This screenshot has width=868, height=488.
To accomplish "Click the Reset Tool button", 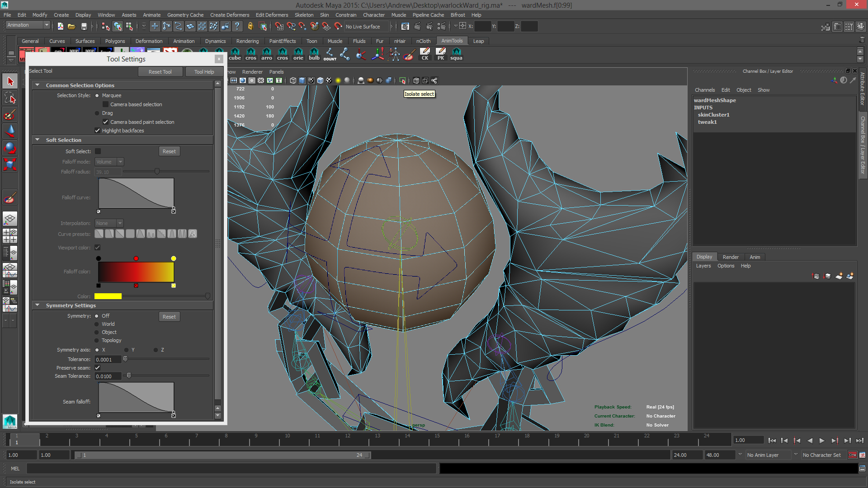I will [x=160, y=72].
